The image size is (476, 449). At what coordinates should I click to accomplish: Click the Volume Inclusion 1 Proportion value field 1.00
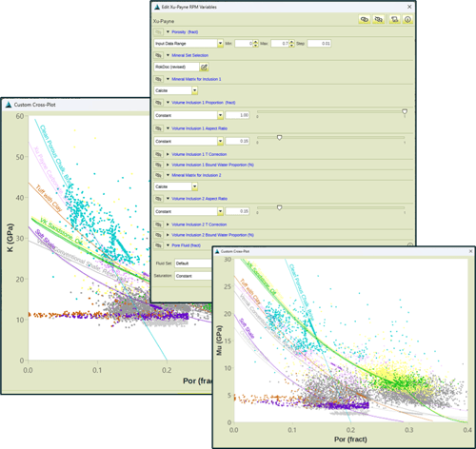(237, 115)
